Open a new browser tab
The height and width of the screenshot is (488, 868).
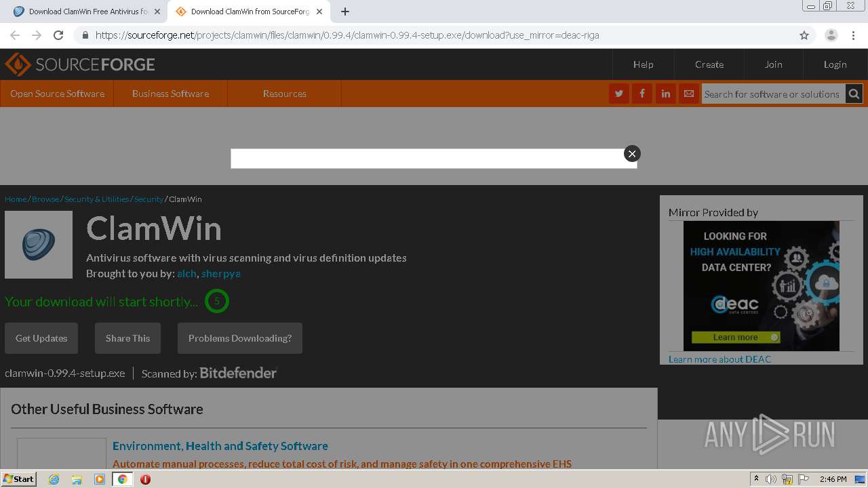coord(345,12)
